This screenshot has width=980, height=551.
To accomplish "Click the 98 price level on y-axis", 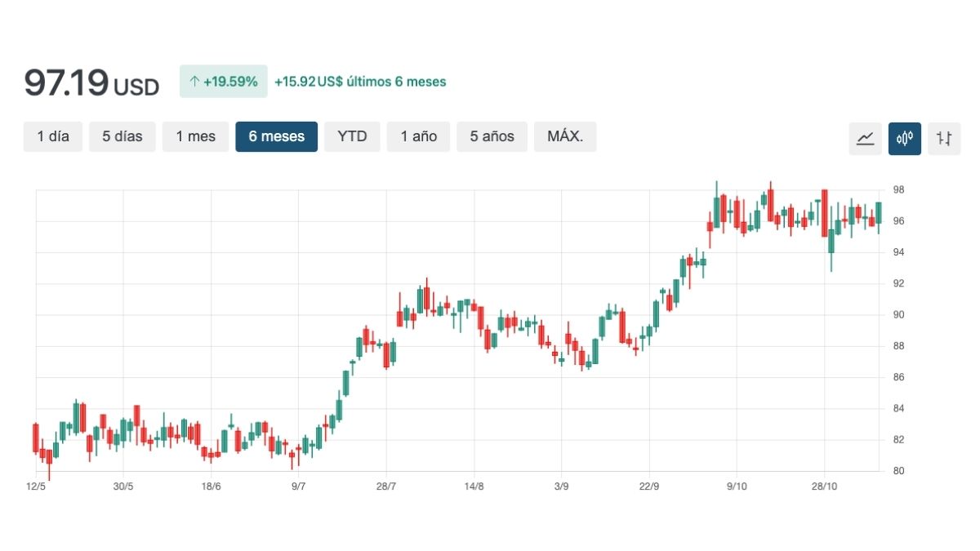I will click(x=898, y=190).
